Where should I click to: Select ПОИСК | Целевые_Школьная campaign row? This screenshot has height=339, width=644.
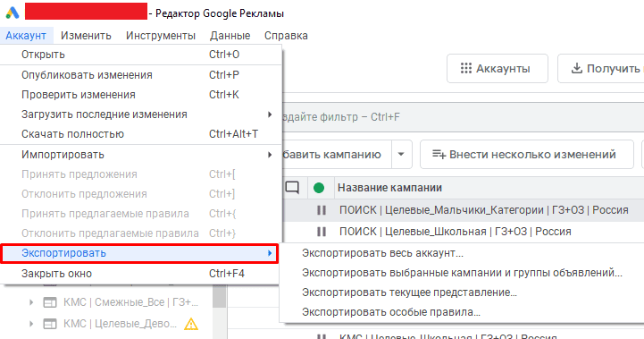point(463,232)
